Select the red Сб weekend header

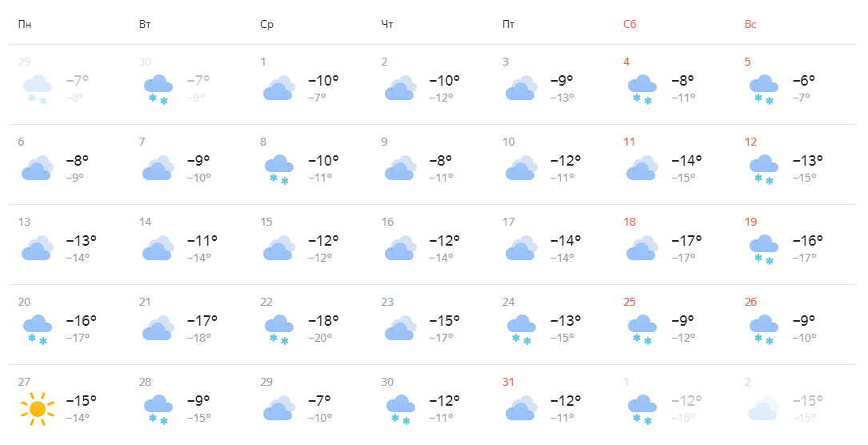tap(630, 24)
